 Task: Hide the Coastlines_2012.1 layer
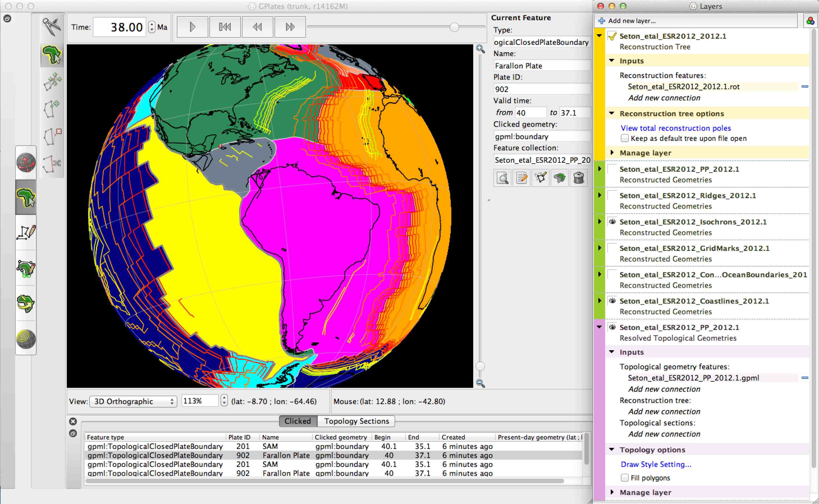[612, 300]
